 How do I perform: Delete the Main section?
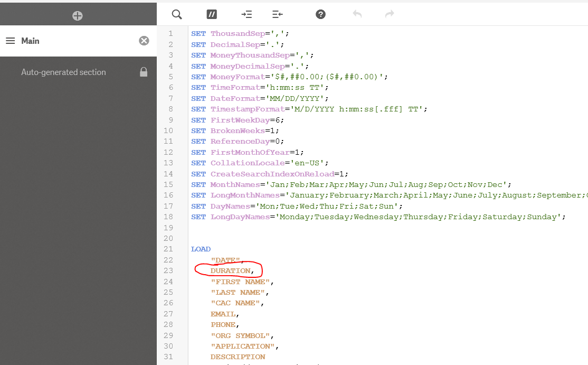(144, 41)
